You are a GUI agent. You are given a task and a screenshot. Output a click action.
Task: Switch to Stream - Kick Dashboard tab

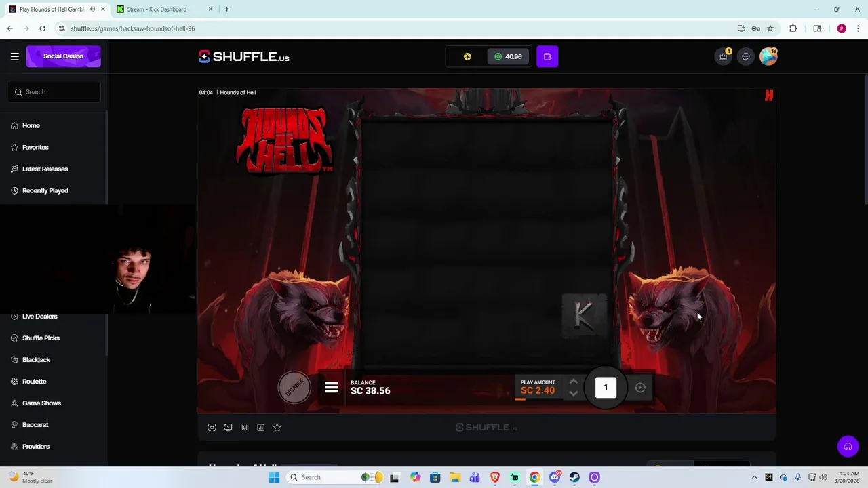click(x=165, y=9)
